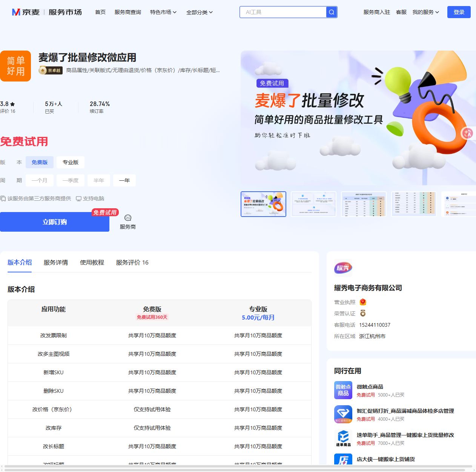
Task: Switch to the 使用教程 tab
Action: [92, 263]
